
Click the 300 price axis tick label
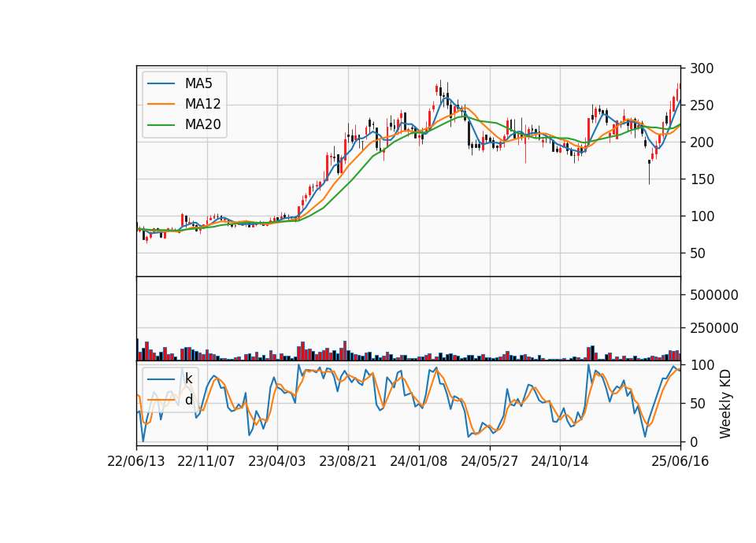(x=702, y=68)
